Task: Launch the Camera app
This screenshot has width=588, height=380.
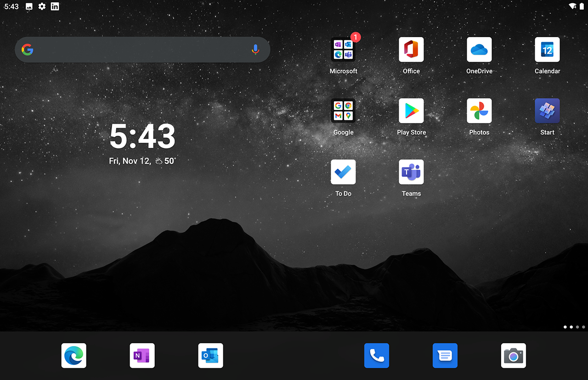Action: pyautogui.click(x=514, y=356)
